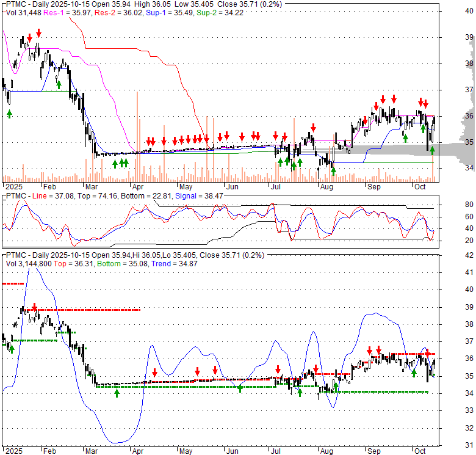476x455 pixels.
Task: Click price label 40 on top chart axis
Action: tap(469, 11)
